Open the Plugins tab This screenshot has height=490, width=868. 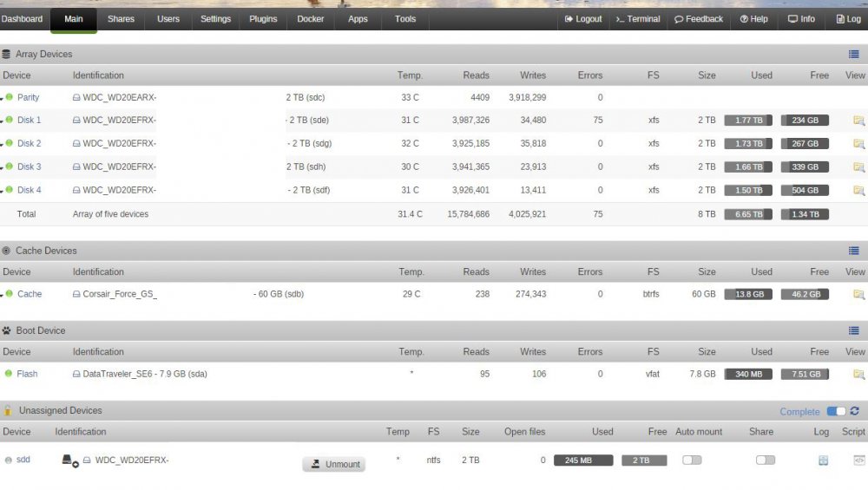click(263, 19)
